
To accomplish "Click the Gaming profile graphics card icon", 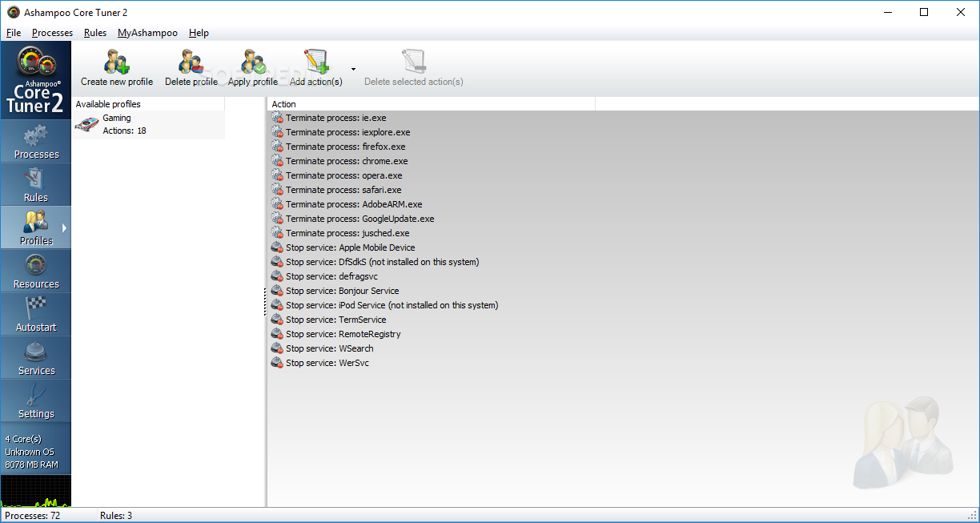I will click(86, 125).
